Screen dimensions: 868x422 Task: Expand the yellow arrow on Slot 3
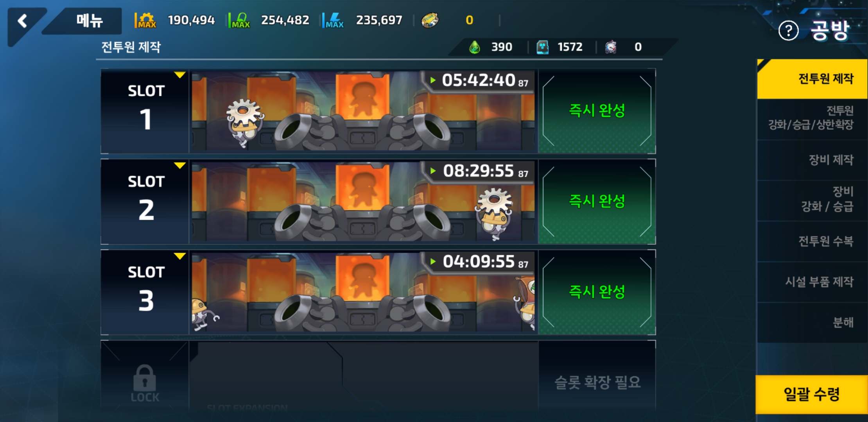[179, 256]
